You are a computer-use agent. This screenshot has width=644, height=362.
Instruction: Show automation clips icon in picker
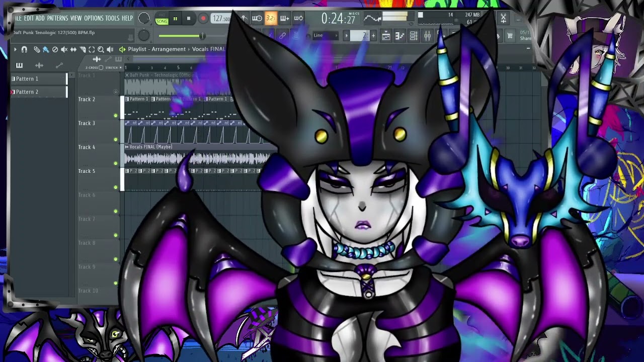coord(59,65)
